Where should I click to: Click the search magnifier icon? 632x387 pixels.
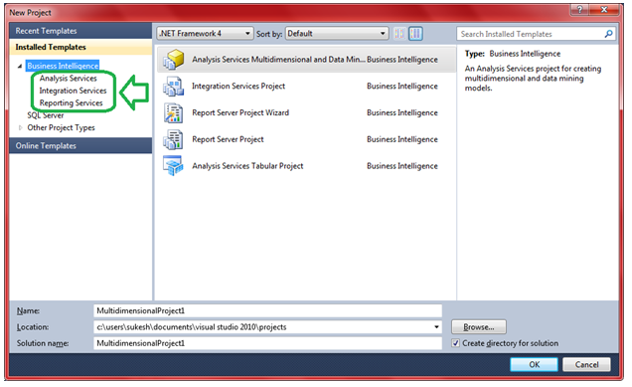coord(608,34)
